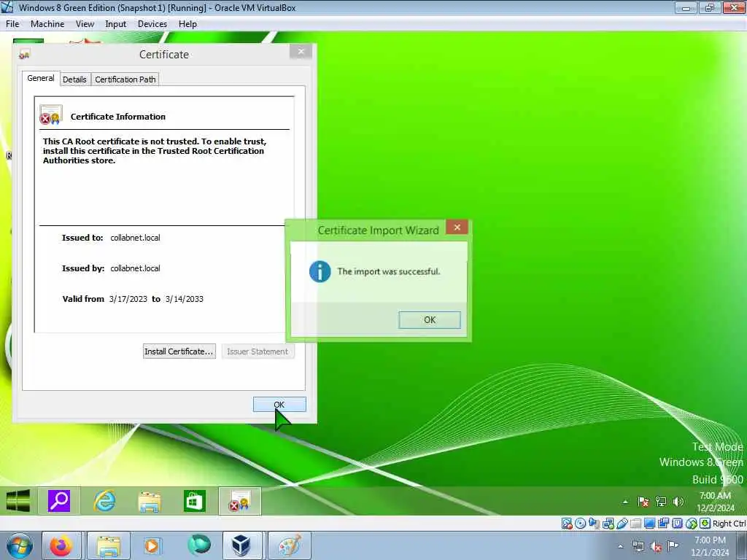Click the valid from date 3/17/2023
747x560 pixels.
pyautogui.click(x=128, y=299)
